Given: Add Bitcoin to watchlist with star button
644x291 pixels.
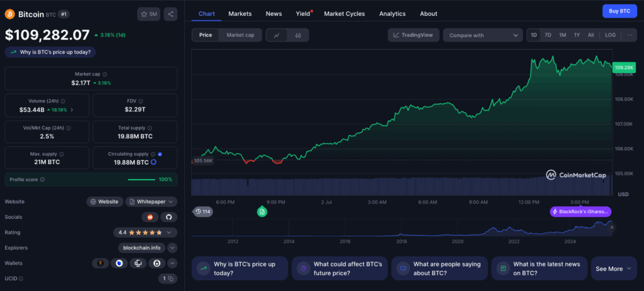Looking at the screenshot, I should (148, 14).
